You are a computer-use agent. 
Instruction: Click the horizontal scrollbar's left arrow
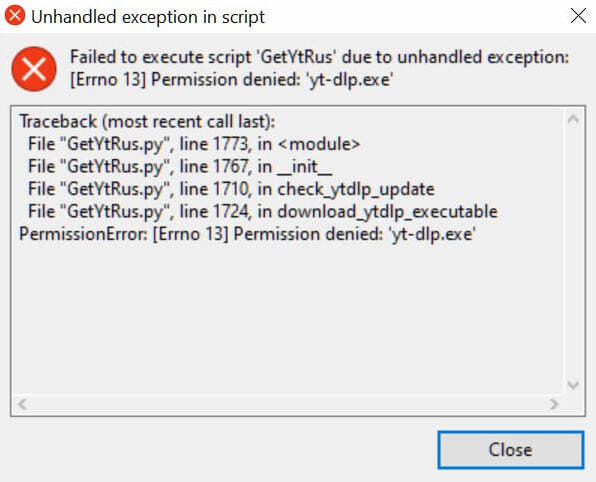pyautogui.click(x=22, y=404)
